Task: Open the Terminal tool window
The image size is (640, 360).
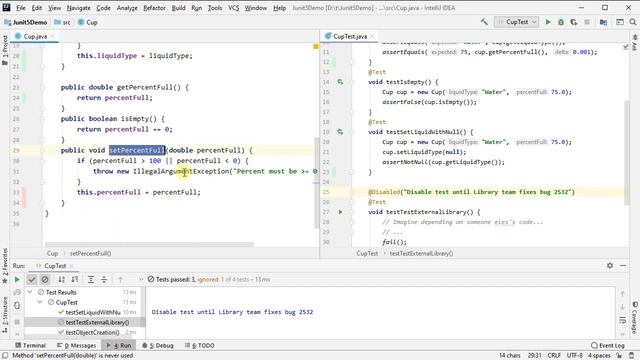Action: [x=31, y=345]
